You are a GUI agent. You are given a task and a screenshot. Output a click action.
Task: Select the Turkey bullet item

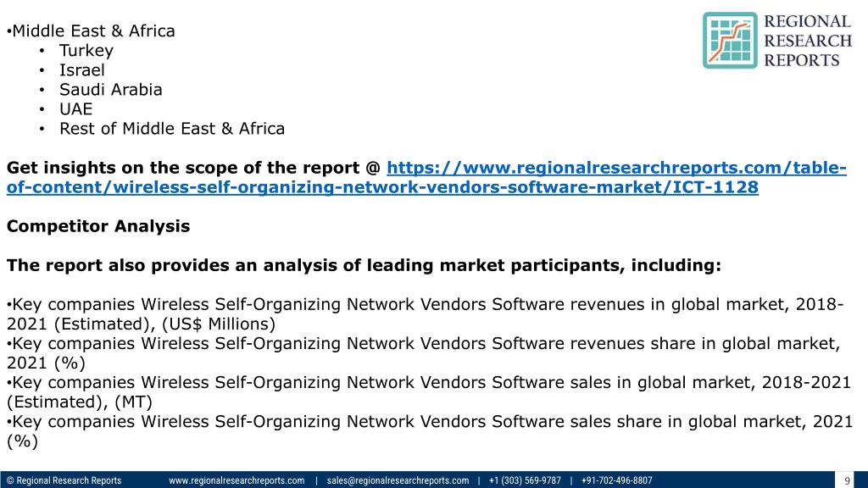click(86, 50)
